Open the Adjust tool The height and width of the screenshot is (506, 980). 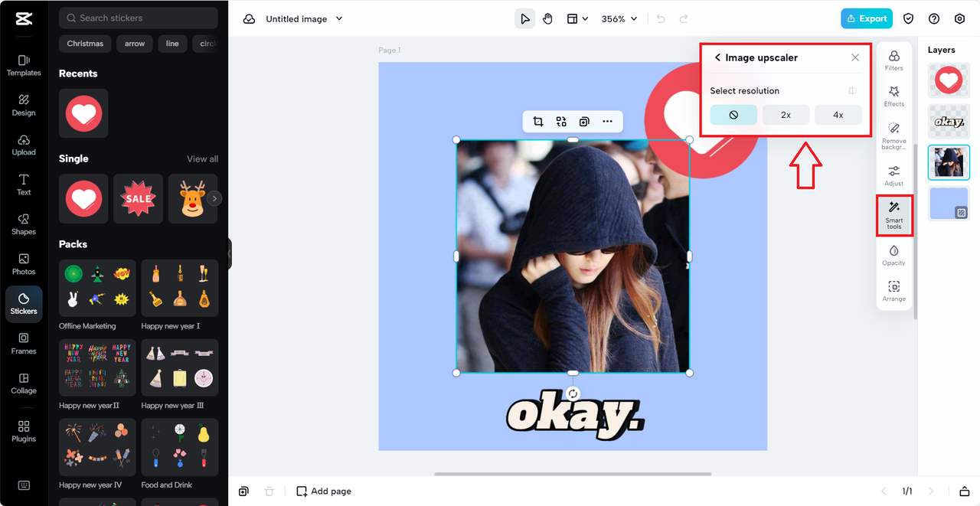[893, 176]
